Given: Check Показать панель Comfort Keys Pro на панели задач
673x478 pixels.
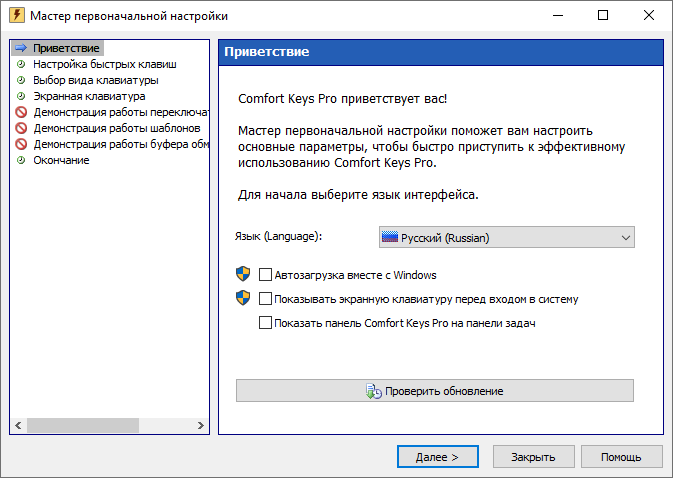Looking at the screenshot, I should (x=265, y=323).
